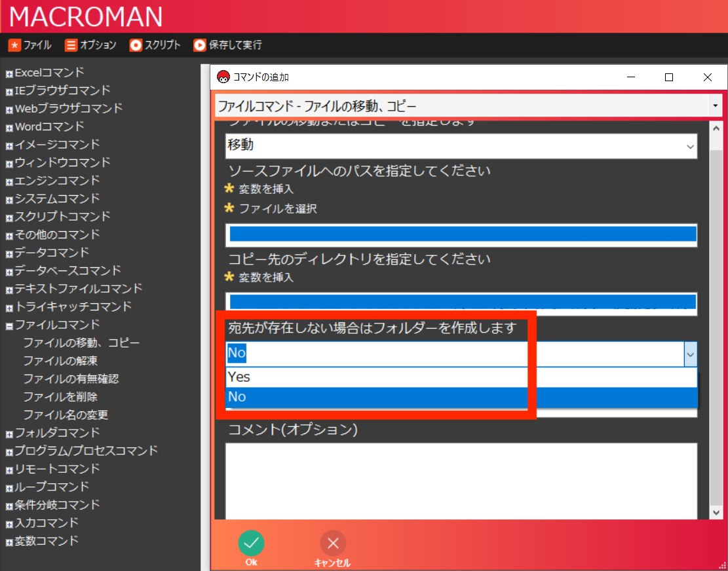Click the destination directory input field
The image size is (728, 571).
[461, 303]
